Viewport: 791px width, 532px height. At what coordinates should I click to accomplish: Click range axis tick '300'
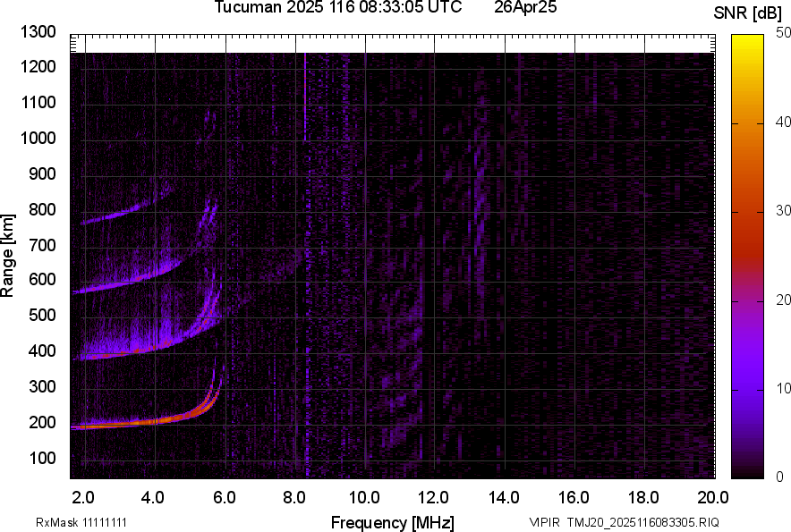click(42, 386)
